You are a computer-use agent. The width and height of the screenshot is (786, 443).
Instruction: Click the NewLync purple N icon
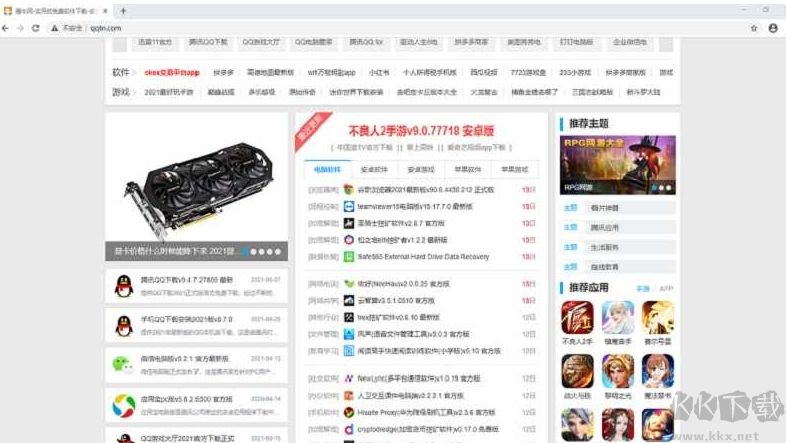tap(348, 378)
